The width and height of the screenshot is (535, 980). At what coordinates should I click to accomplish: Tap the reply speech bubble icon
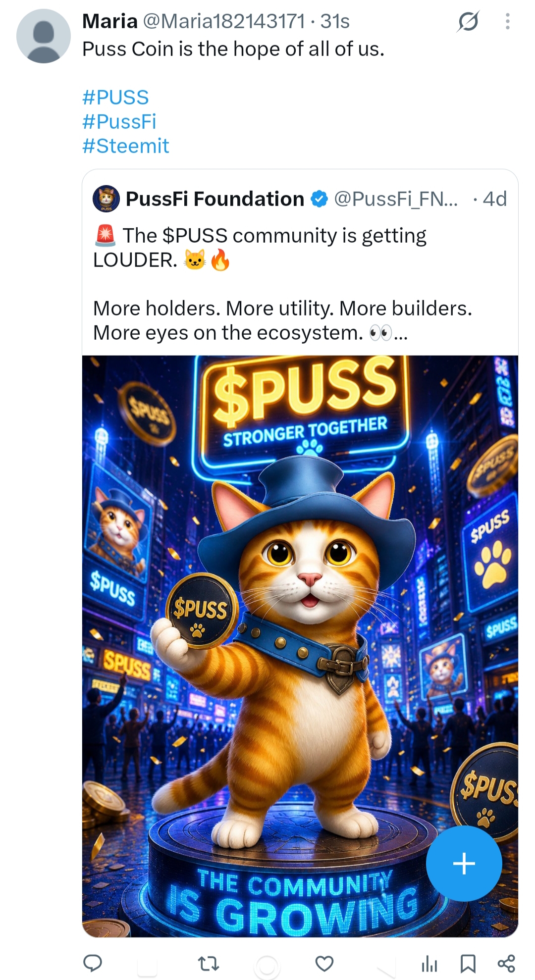pos(92,963)
